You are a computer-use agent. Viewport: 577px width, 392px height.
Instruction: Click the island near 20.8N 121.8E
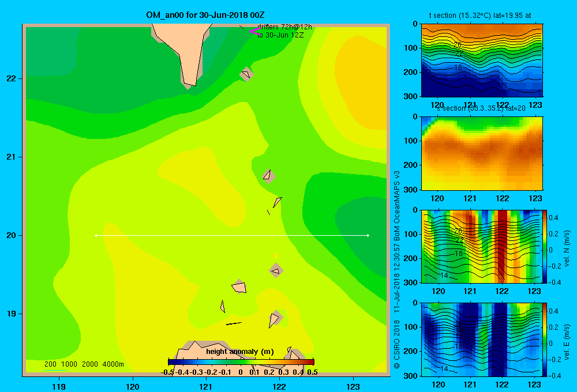[x=269, y=176]
